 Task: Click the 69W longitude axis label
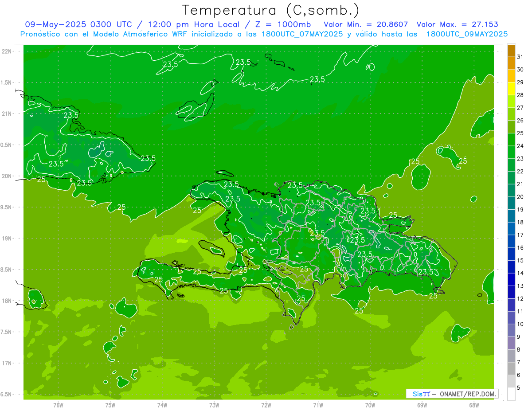[422, 405]
